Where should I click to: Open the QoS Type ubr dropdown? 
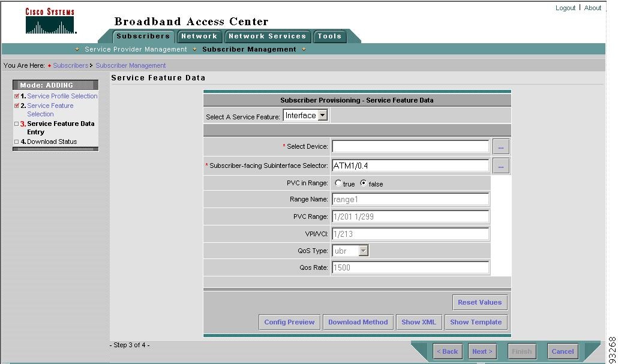[x=350, y=251]
